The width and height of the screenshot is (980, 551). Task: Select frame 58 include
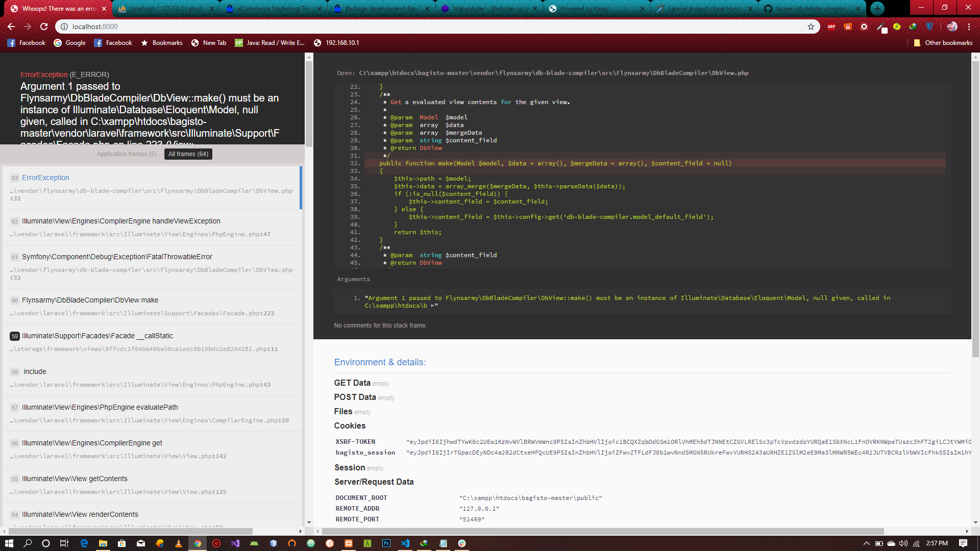(152, 378)
